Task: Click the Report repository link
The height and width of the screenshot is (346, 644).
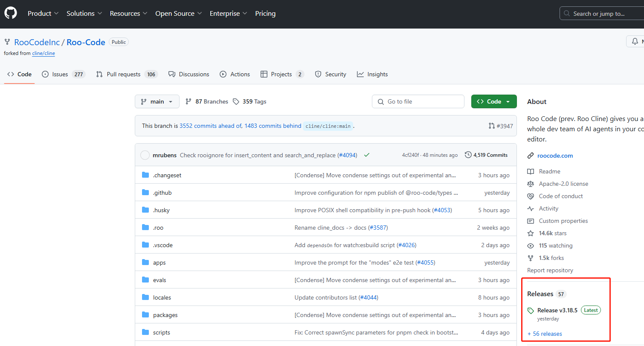Action: click(x=550, y=270)
